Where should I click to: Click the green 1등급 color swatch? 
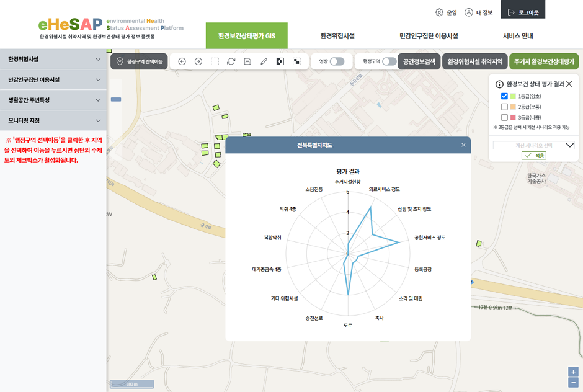pyautogui.click(x=513, y=96)
